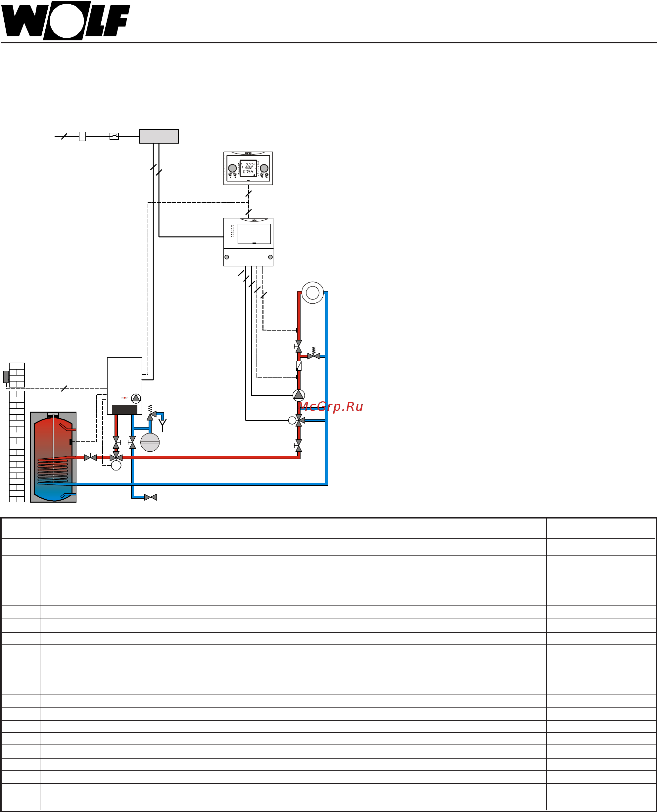The image size is (657, 812).
Task: Click the outdoor sensor mounted on brick wall
Action: click(x=6, y=377)
